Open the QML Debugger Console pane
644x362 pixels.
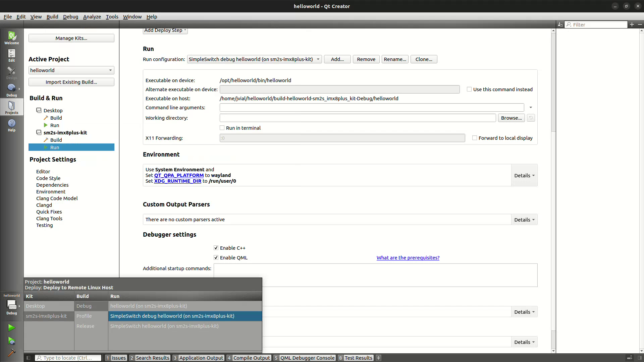coord(304,358)
